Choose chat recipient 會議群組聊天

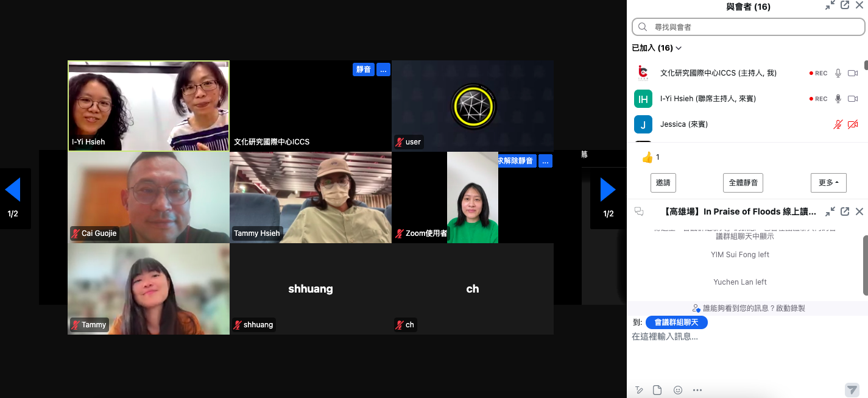click(x=676, y=322)
